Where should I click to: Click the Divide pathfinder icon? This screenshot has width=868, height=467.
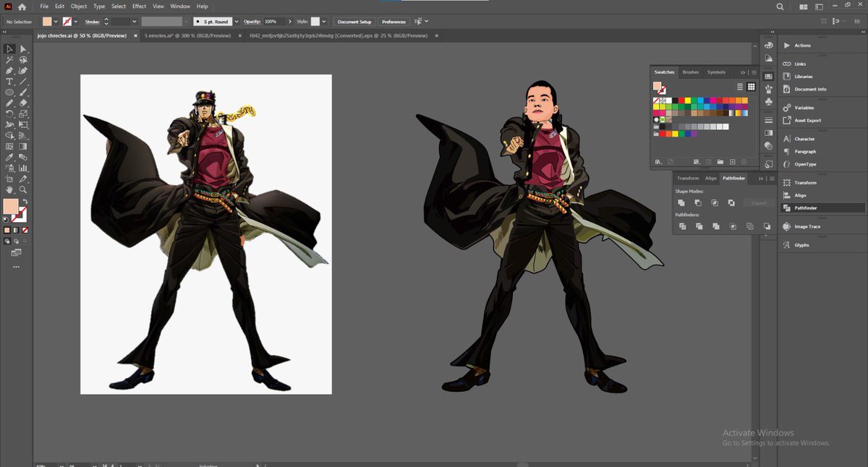pos(681,226)
